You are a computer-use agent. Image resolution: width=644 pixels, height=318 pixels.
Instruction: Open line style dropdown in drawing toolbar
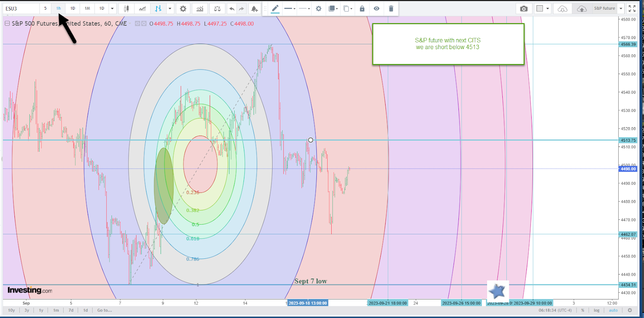[x=304, y=8]
